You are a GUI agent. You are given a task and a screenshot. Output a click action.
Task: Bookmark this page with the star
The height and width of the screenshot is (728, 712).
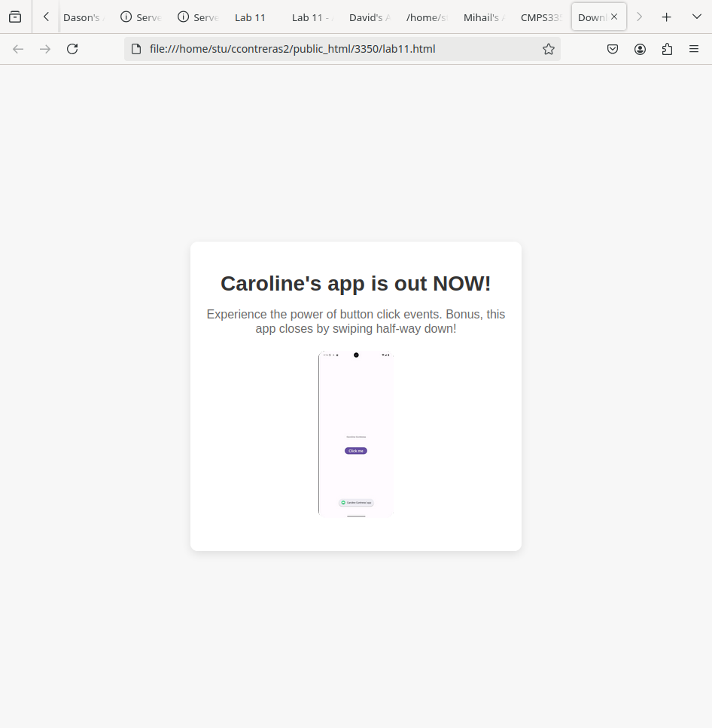pos(549,49)
